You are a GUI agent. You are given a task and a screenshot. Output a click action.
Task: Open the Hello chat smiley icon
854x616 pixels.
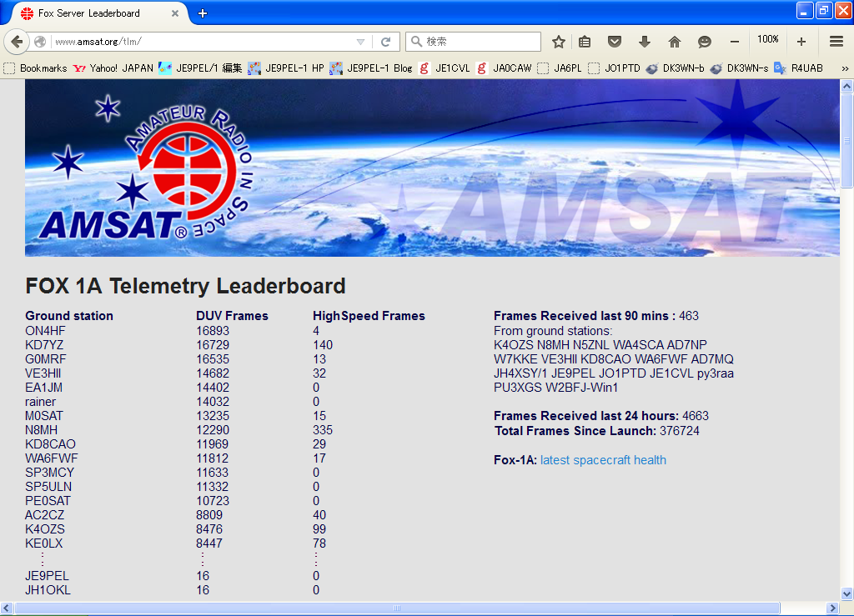pos(704,42)
